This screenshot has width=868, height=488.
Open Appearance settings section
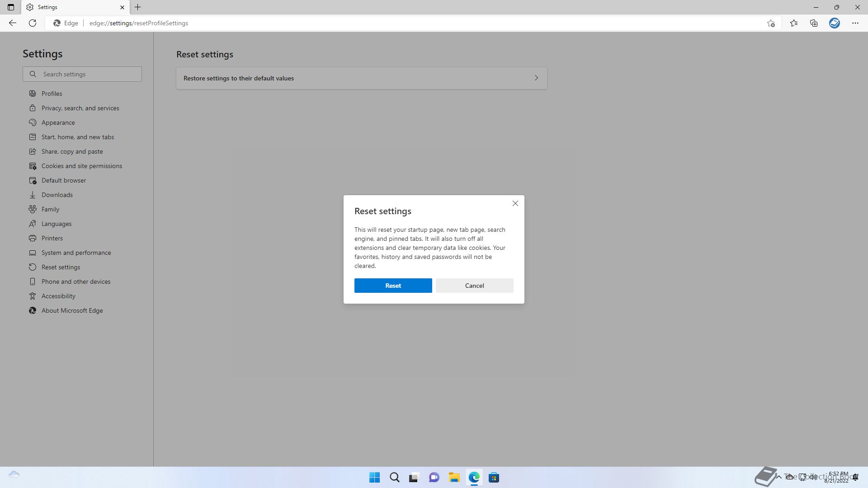point(58,122)
